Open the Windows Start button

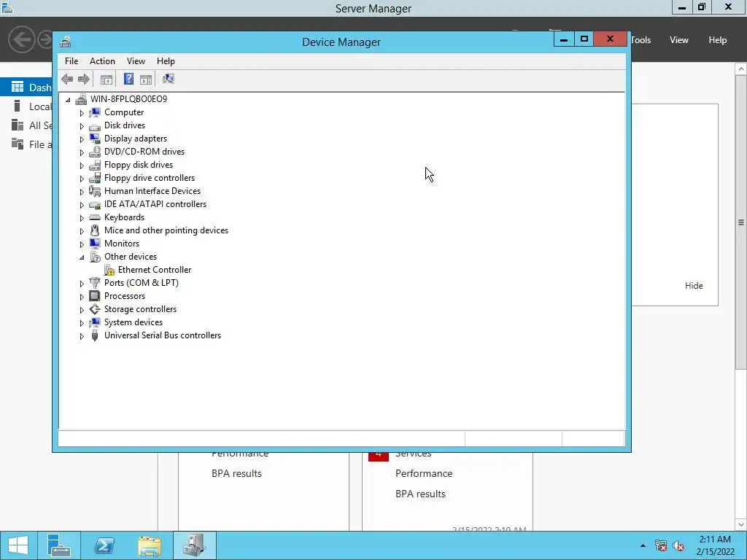click(x=18, y=545)
